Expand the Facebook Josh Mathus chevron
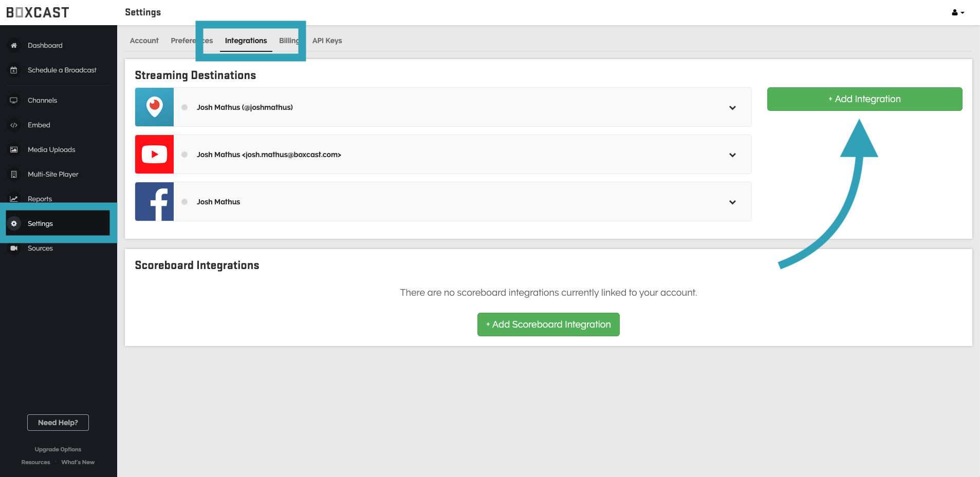Viewport: 980px width, 477px height. [x=732, y=202]
